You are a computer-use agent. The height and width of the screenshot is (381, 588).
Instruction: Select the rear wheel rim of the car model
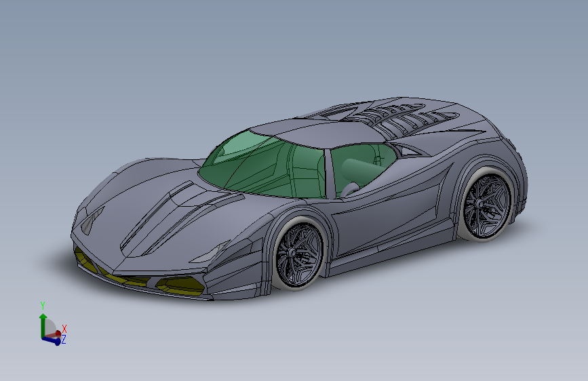487,207
